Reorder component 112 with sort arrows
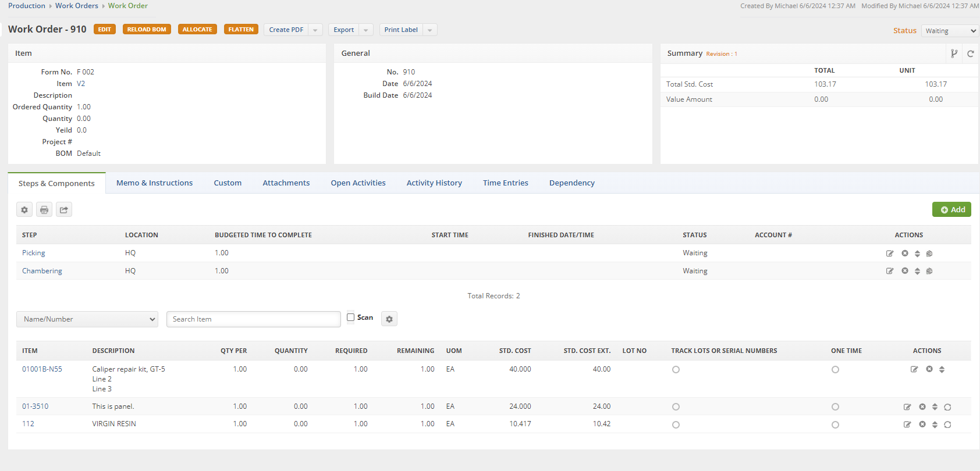 (935, 424)
